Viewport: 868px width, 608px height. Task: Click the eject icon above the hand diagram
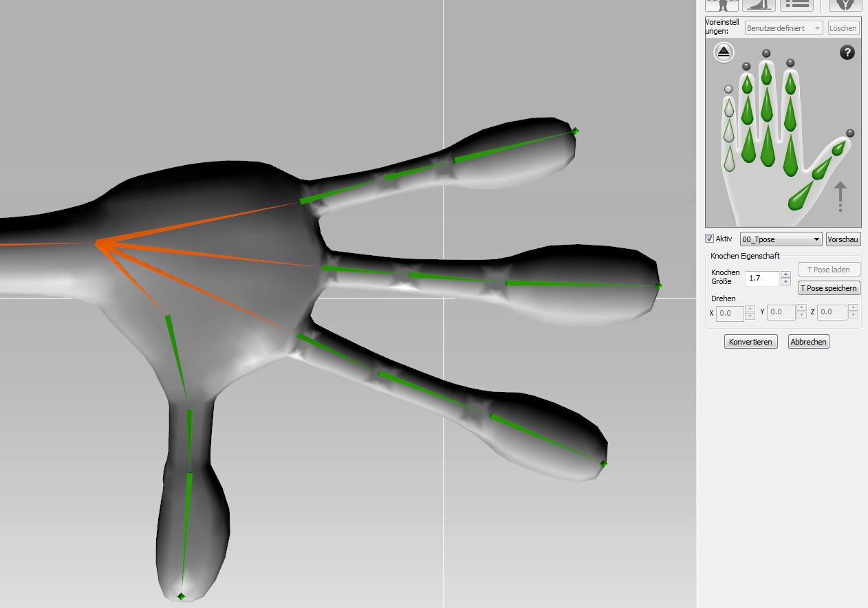[724, 52]
